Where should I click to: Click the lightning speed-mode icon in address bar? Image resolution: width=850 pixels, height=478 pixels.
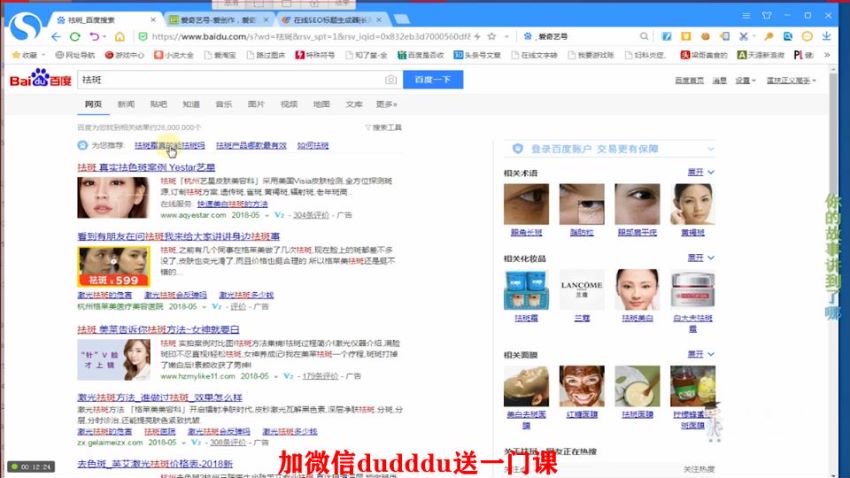(477, 36)
